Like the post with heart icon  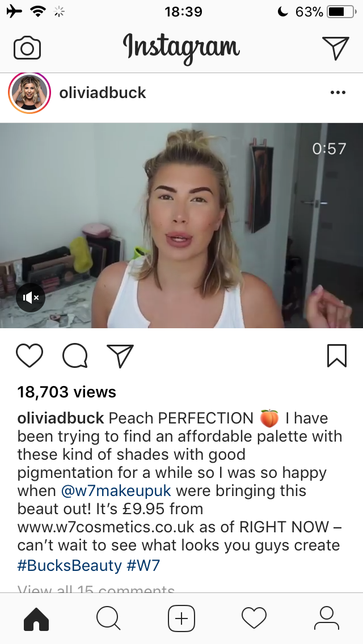point(29,355)
